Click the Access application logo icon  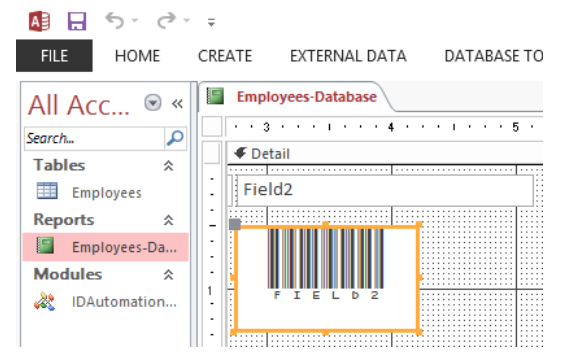point(39,21)
